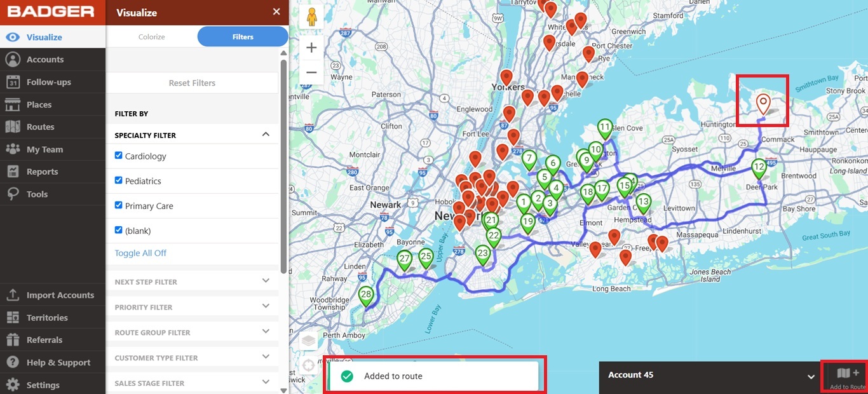This screenshot has height=394, width=868.
Task: Click the Badger logo
Action: (x=51, y=12)
